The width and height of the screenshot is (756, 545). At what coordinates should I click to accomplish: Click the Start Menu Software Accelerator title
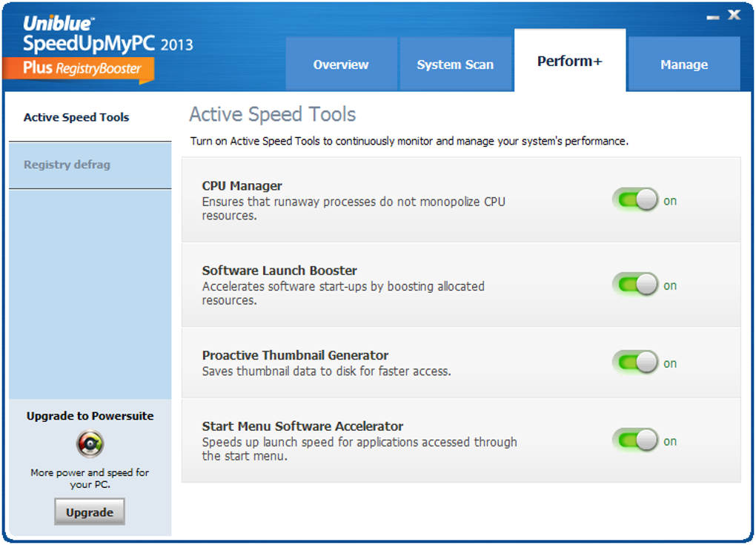pos(303,426)
